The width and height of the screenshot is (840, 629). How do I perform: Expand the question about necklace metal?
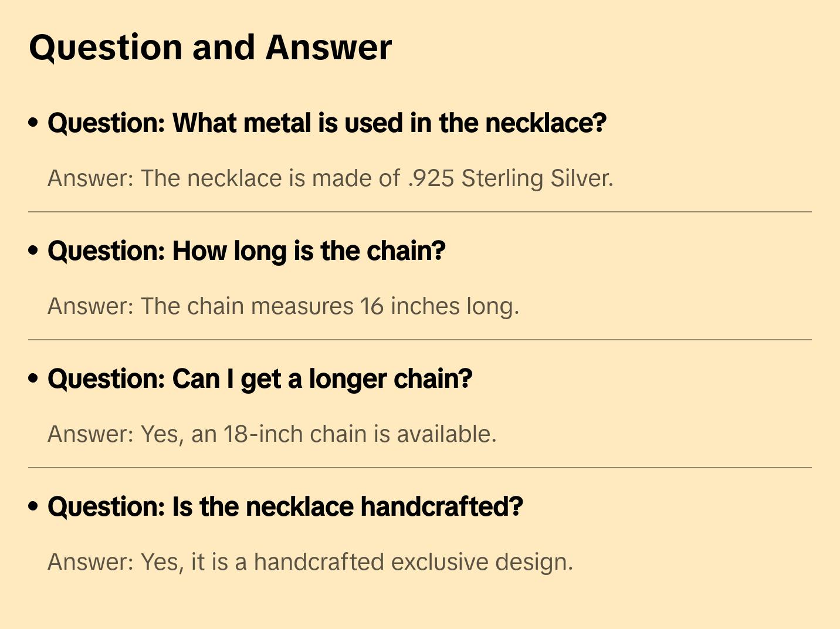click(327, 123)
